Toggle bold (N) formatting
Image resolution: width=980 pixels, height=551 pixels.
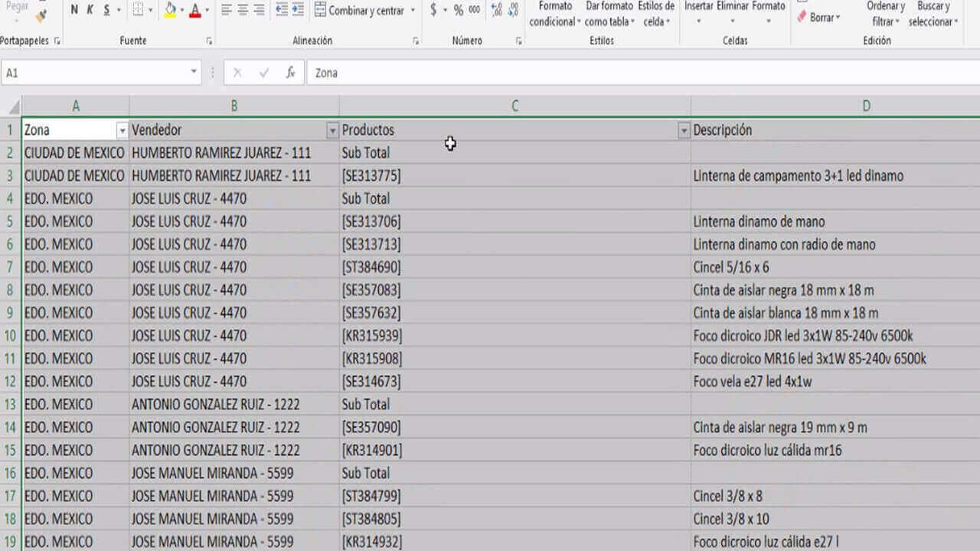click(x=74, y=10)
